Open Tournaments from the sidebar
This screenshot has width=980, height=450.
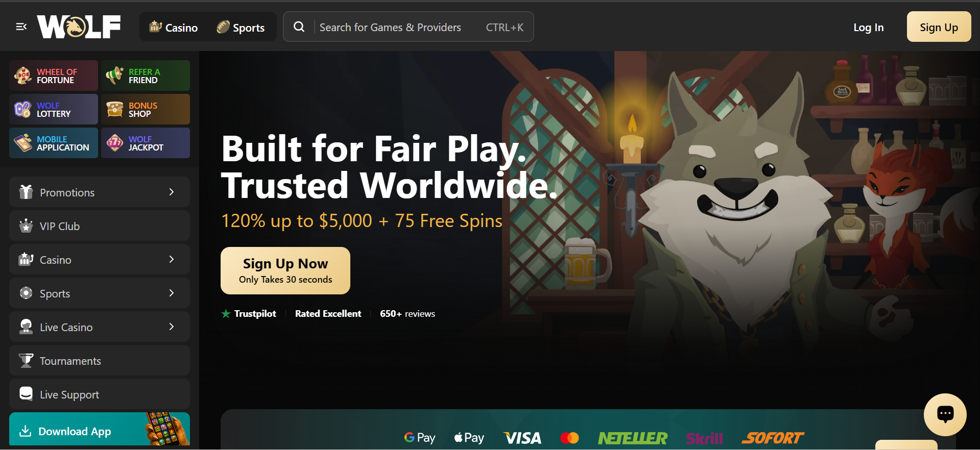100,360
